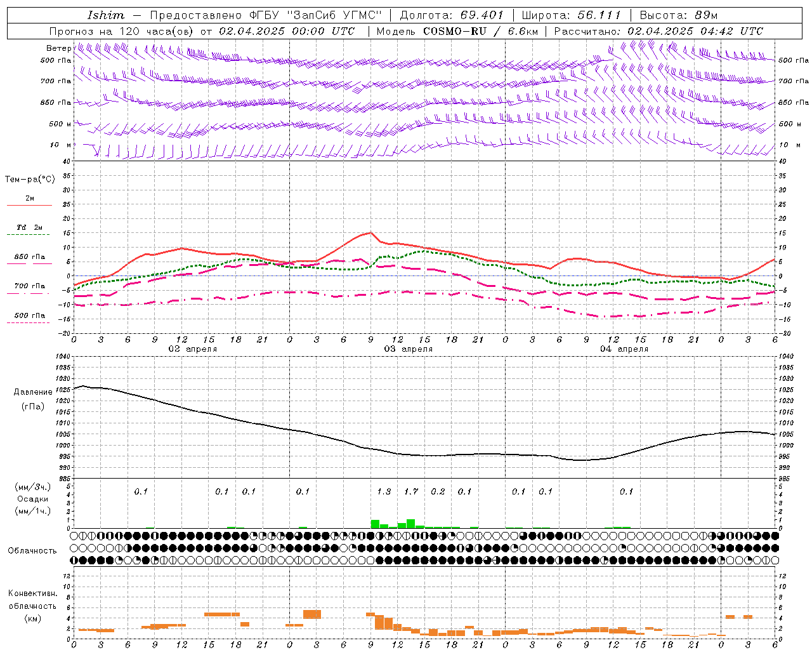Click left "10 м" wind level label
The width and height of the screenshot is (812, 650).
tap(61, 145)
